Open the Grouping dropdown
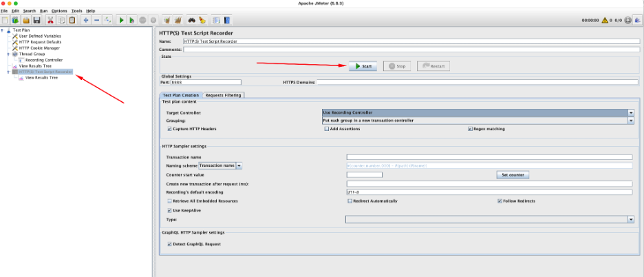 click(x=478, y=121)
